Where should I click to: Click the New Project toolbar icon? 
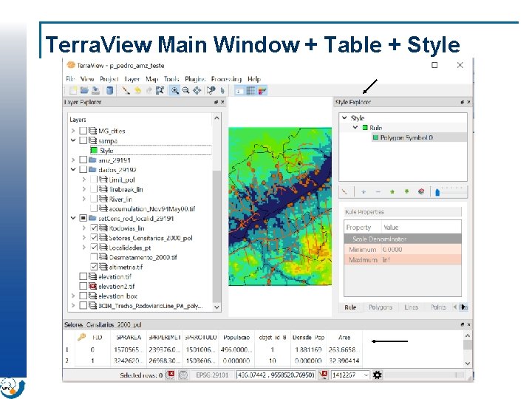[73, 90]
